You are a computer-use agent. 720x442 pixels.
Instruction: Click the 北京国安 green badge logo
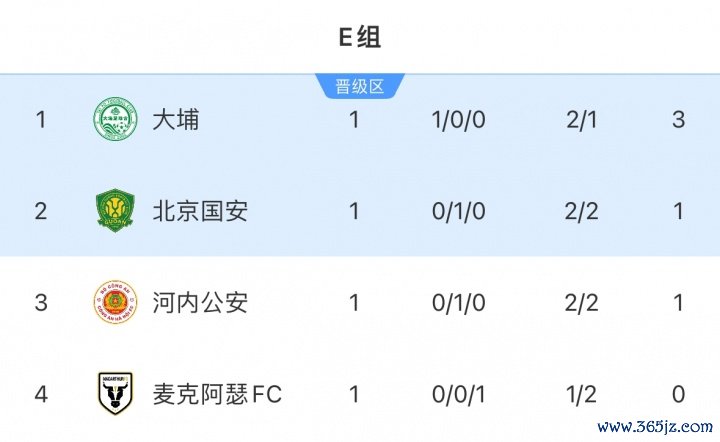(115, 210)
